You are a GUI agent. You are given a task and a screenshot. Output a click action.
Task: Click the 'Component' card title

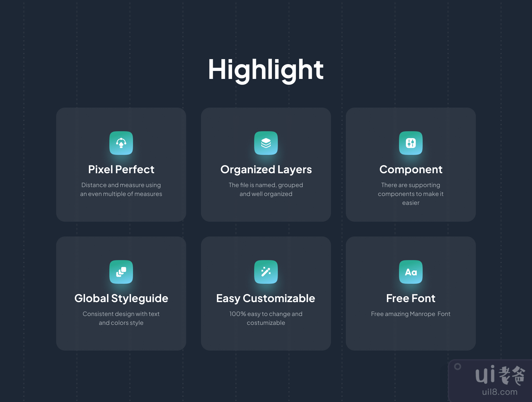point(411,170)
